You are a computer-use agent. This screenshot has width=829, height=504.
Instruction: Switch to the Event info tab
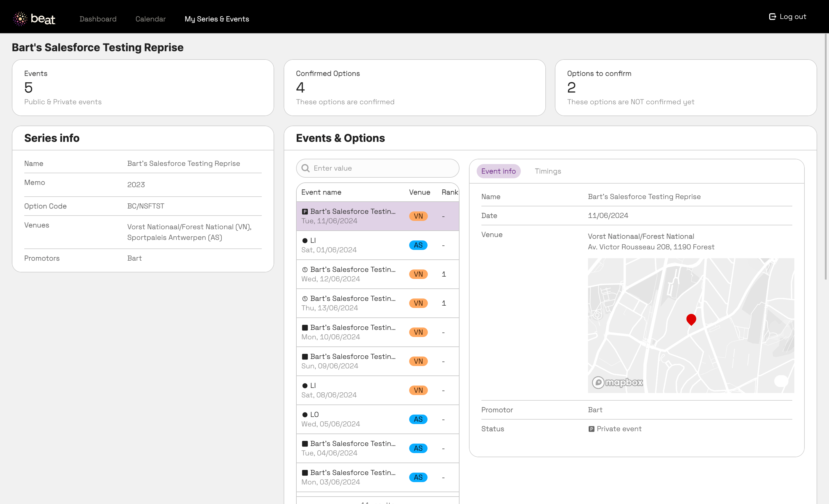(x=498, y=171)
